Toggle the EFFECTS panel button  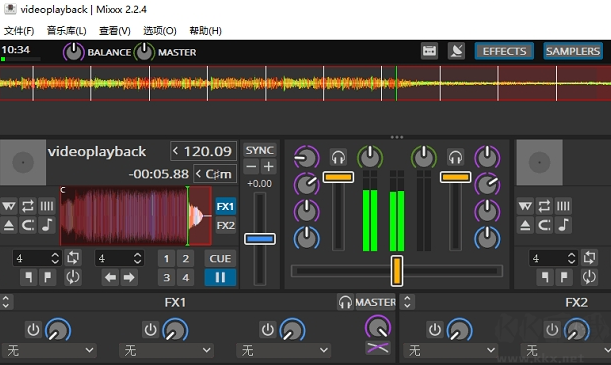tap(504, 51)
